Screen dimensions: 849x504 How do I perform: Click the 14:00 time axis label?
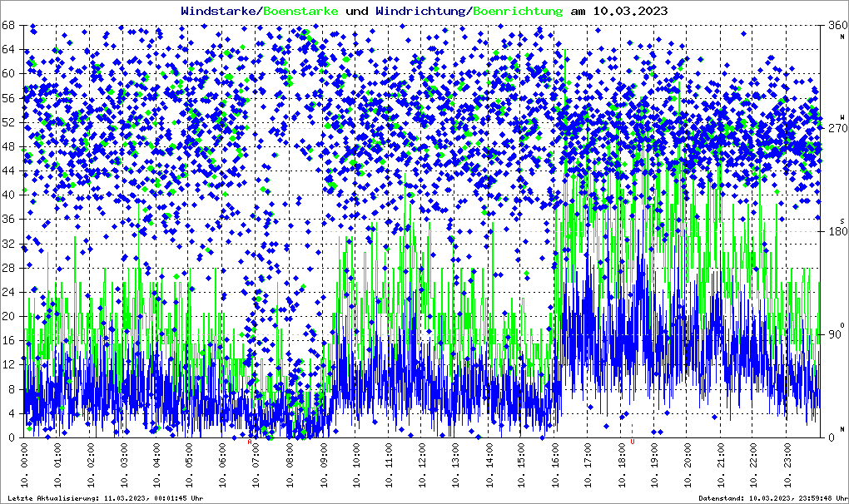coord(489,465)
